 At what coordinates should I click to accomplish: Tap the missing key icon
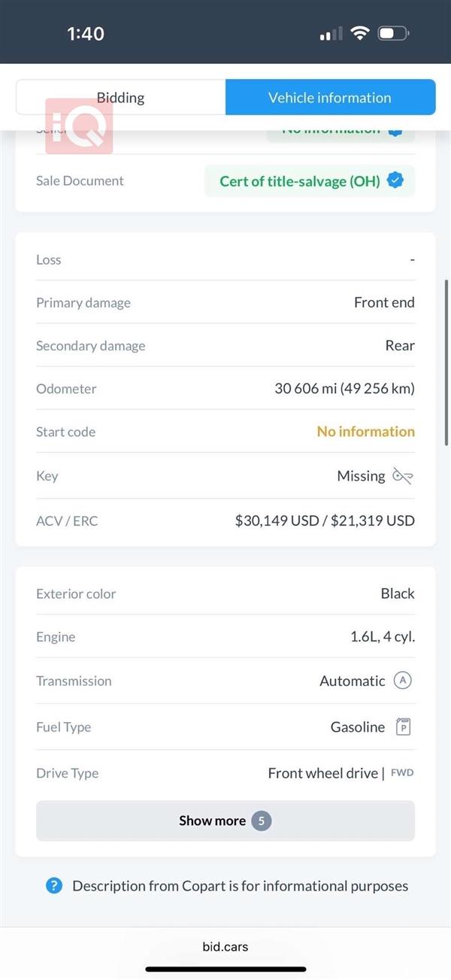click(403, 476)
